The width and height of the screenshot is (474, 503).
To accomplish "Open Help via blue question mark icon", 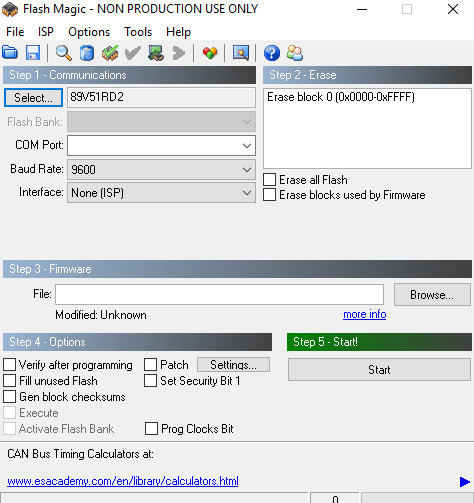I will [272, 53].
